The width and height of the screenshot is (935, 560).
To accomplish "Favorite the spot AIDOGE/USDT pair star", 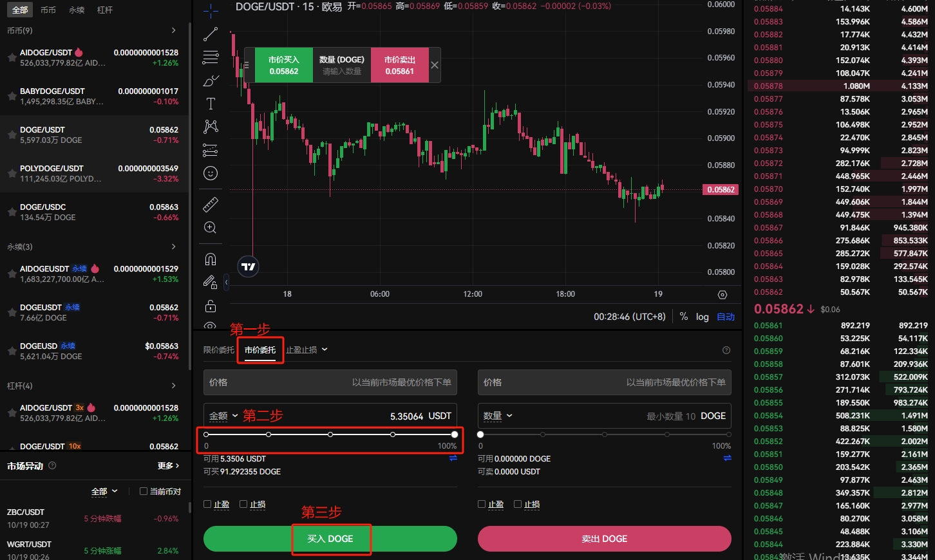I will (x=12, y=57).
